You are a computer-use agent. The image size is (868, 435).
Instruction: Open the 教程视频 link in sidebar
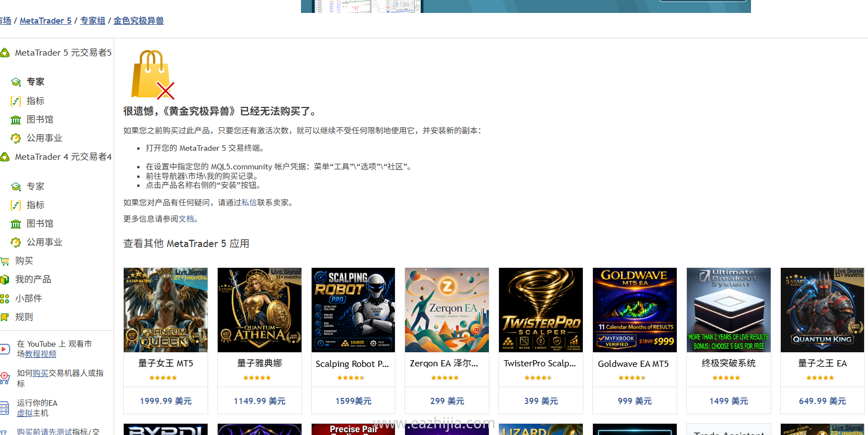[41, 354]
